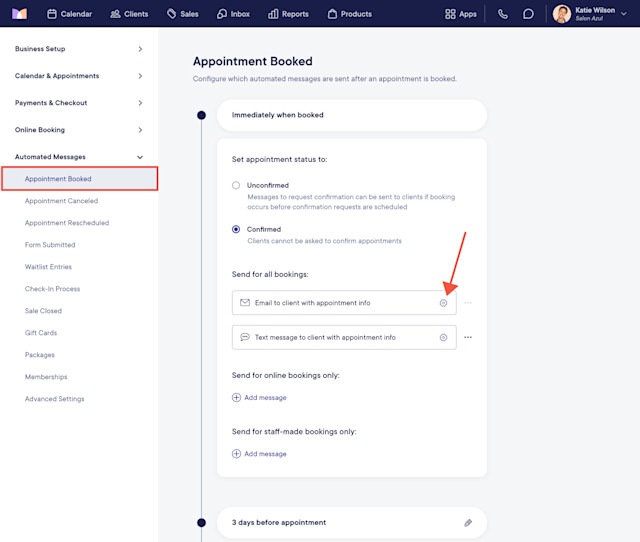Click the Products label in top navigation
Viewport: 640px width, 542px height.
356,14
